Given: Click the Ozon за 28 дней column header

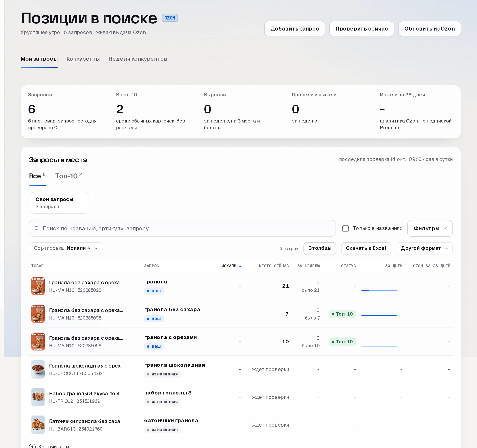Looking at the screenshot, I should click(x=431, y=266).
